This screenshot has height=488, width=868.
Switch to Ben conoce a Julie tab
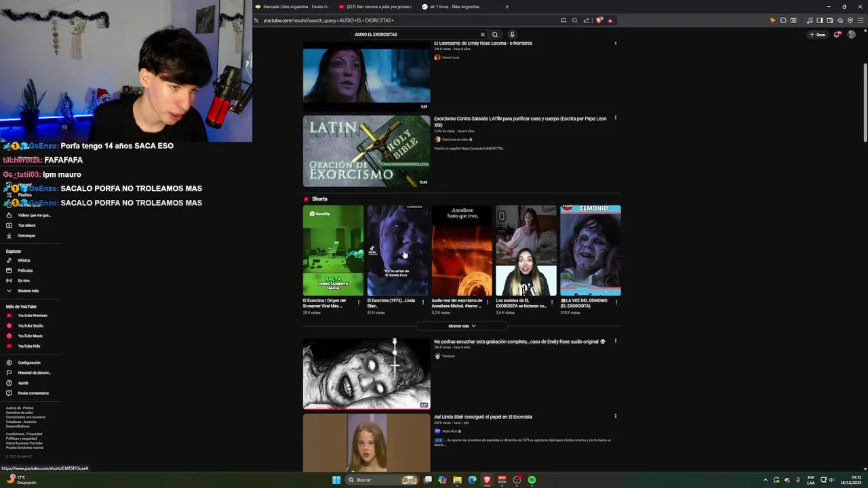(x=376, y=7)
